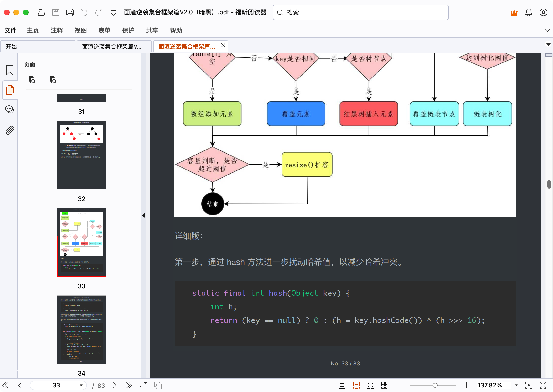Image resolution: width=553 pixels, height=392 pixels.
Task: Enable the four-page tiled view mode
Action: point(385,385)
